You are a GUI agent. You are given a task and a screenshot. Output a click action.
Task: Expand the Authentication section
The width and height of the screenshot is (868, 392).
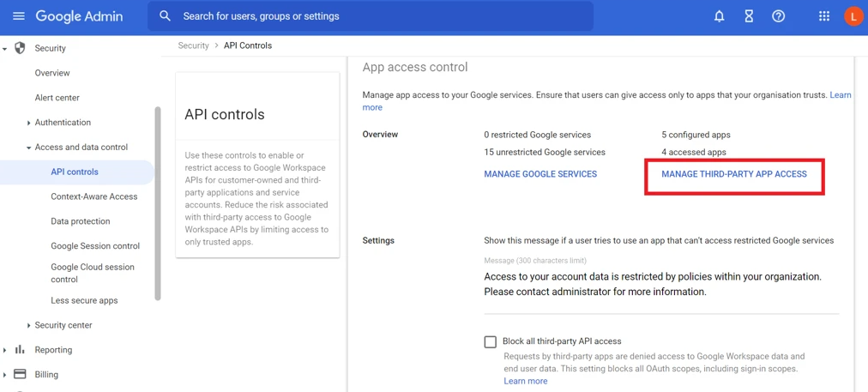coord(28,123)
